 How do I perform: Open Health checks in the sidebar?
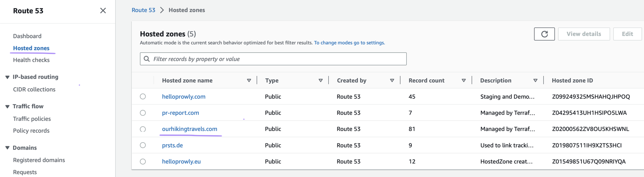pos(31,60)
